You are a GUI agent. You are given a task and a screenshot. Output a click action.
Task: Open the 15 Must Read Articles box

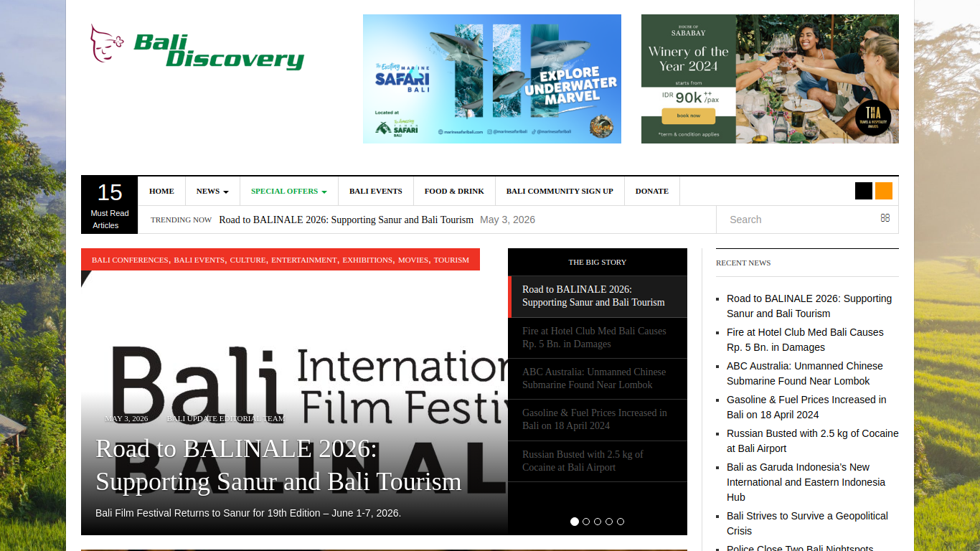pyautogui.click(x=109, y=205)
